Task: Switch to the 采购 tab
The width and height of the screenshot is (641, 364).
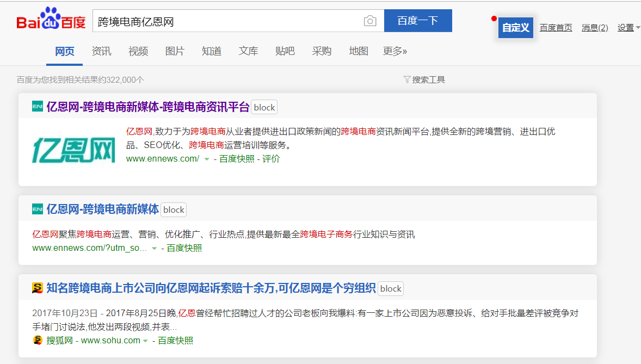Action: (x=322, y=51)
